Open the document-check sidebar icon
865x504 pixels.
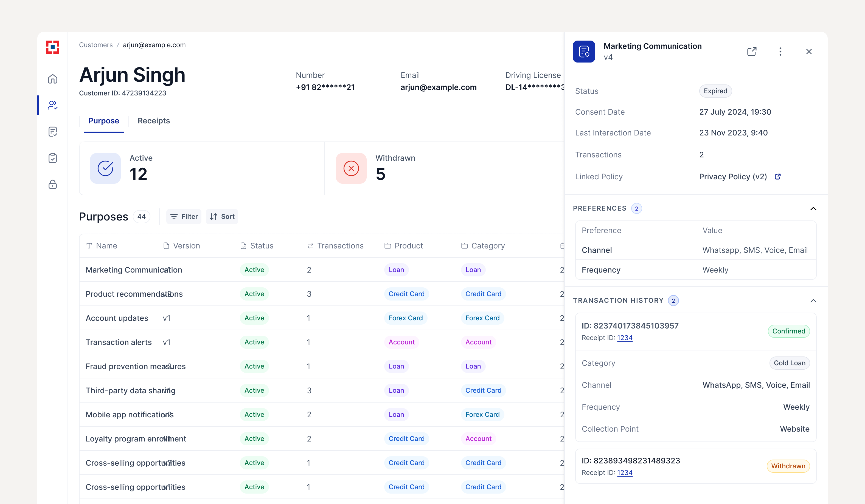pos(52,131)
